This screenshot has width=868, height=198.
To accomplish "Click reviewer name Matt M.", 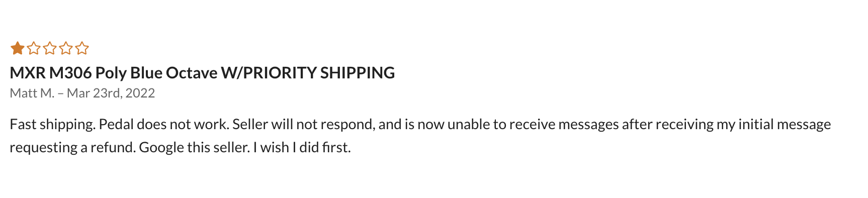I will [32, 93].
